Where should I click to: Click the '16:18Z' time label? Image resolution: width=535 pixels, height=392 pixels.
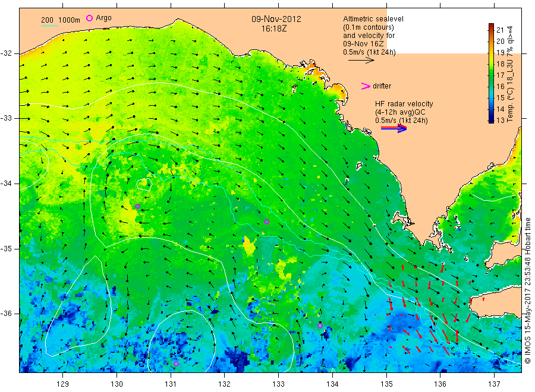pos(274,29)
